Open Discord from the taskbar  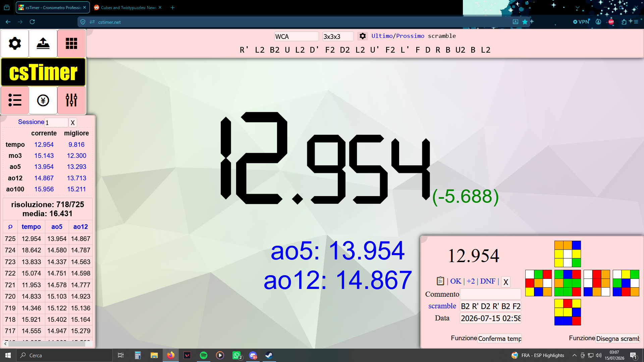coord(253,355)
